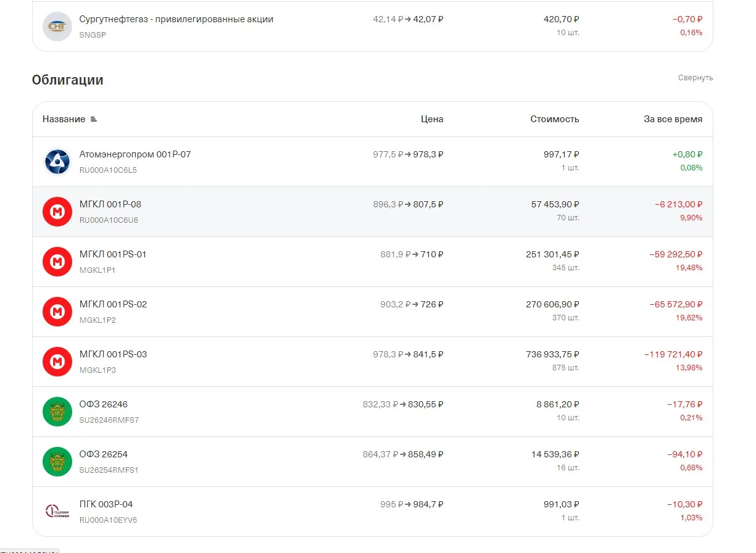Click price 832,33 ₽ → 830,55 ₽
The height and width of the screenshot is (553, 756).
(403, 404)
